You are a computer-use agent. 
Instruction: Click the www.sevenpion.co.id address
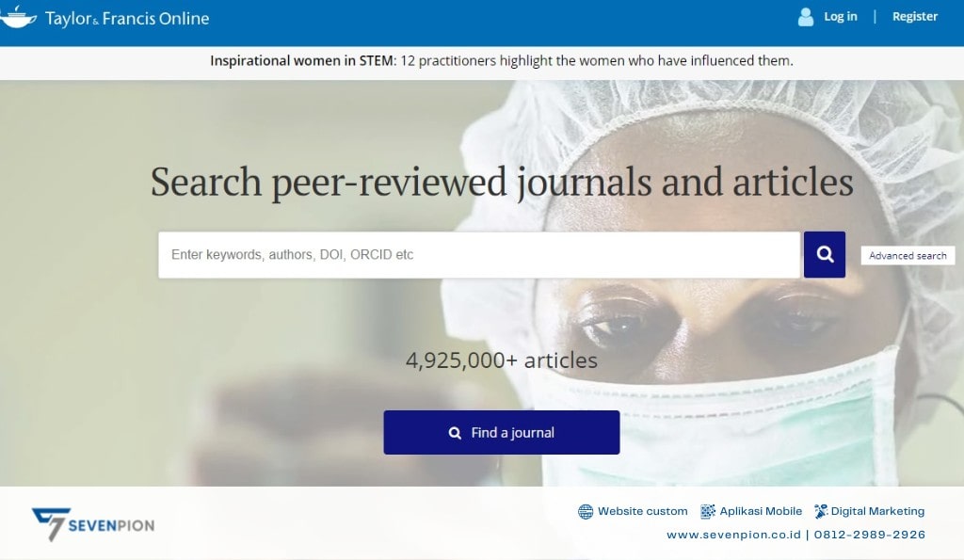pyautogui.click(x=733, y=535)
